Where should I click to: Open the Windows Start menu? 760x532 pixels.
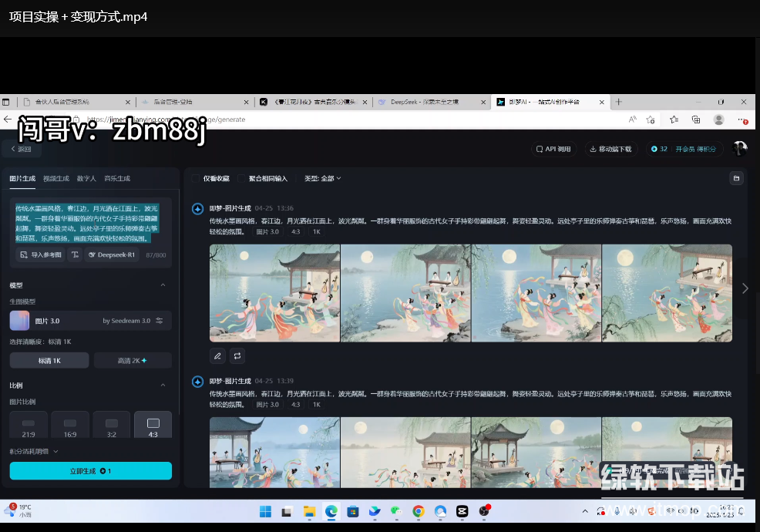tap(265, 511)
